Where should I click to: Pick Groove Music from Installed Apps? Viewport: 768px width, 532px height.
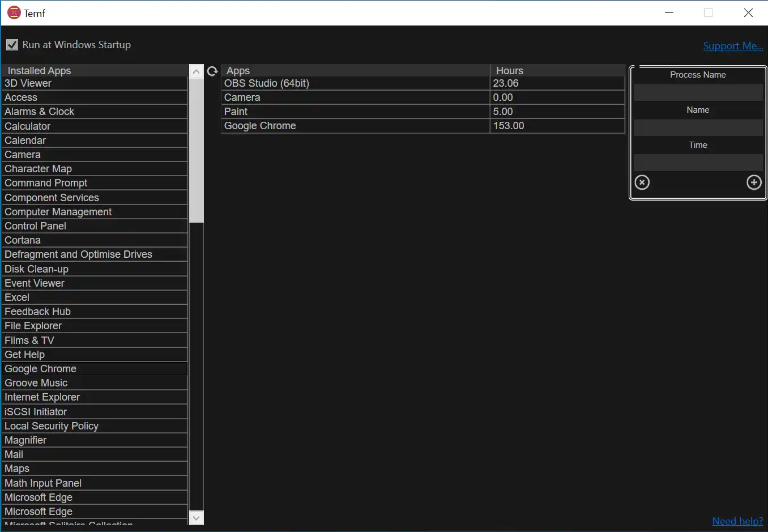coord(95,383)
